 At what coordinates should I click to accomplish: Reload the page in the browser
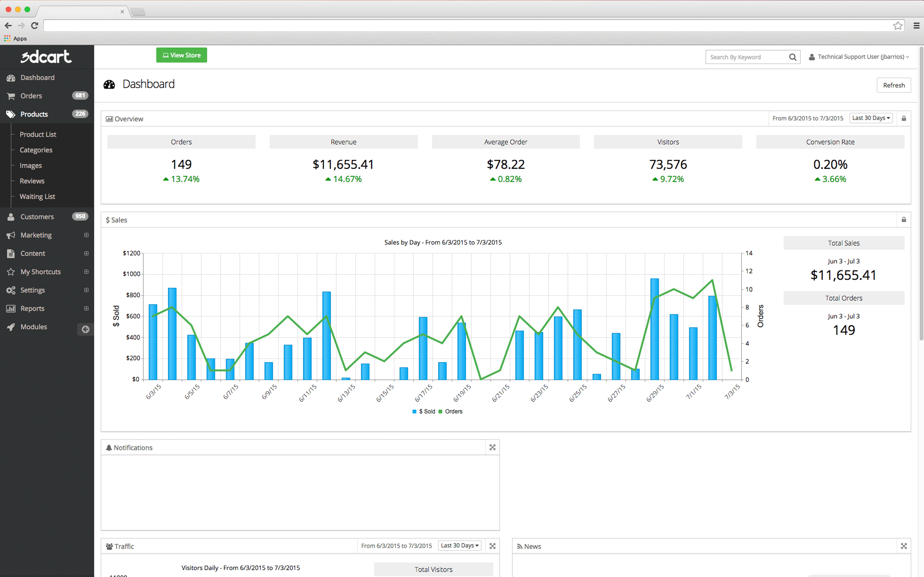[x=34, y=26]
